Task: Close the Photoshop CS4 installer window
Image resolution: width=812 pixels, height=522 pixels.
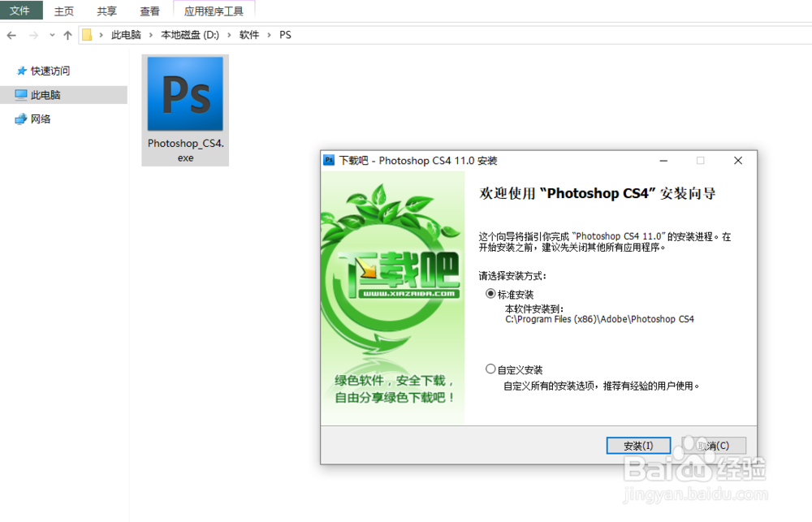Action: 738,161
